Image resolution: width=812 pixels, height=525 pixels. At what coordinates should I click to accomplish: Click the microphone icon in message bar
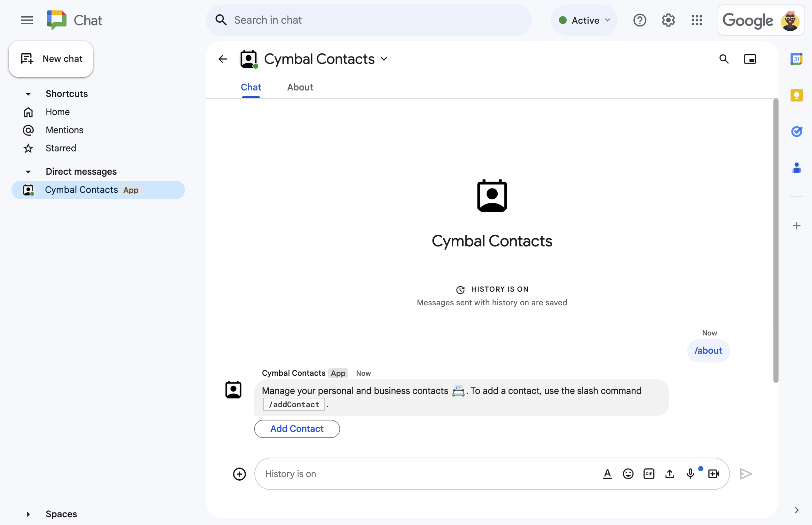click(x=690, y=474)
